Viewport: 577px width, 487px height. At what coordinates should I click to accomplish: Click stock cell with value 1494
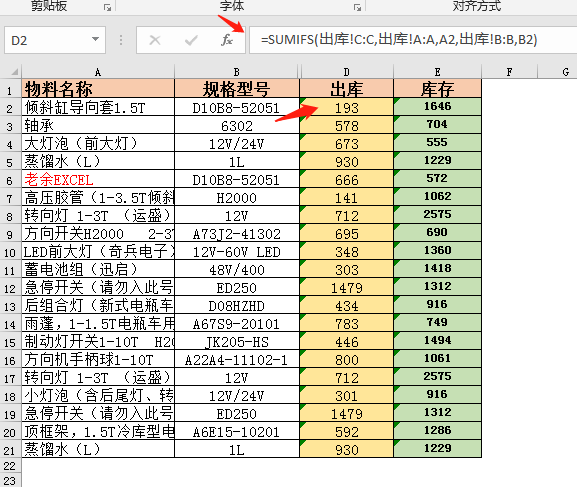click(438, 341)
